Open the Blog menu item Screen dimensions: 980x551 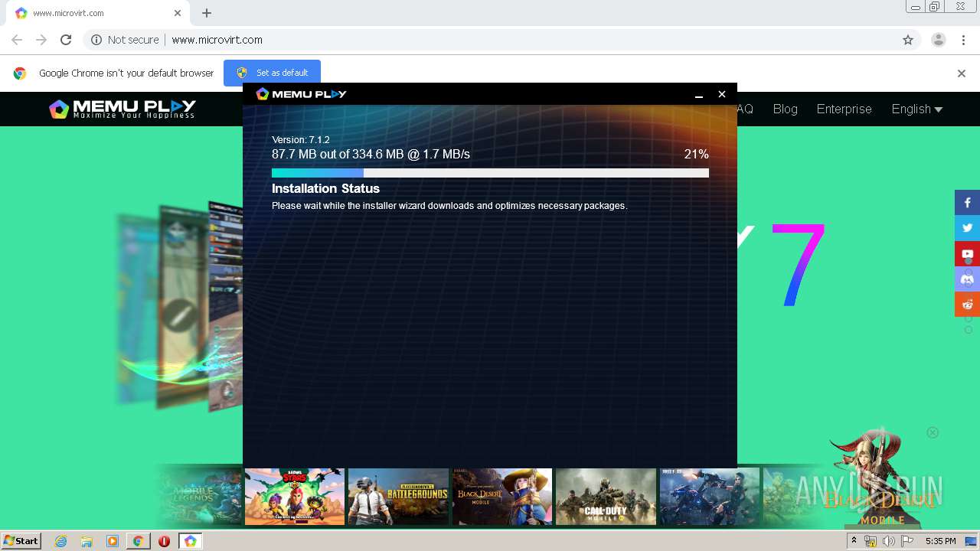pyautogui.click(x=785, y=109)
